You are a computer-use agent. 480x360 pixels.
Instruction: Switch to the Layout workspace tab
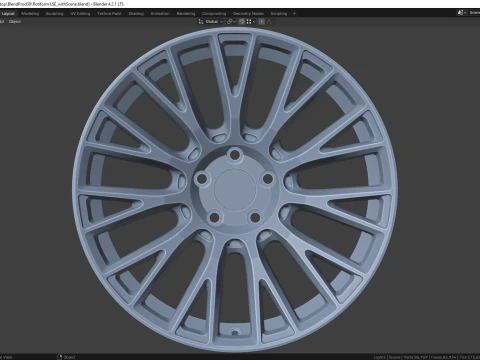pyautogui.click(x=8, y=14)
